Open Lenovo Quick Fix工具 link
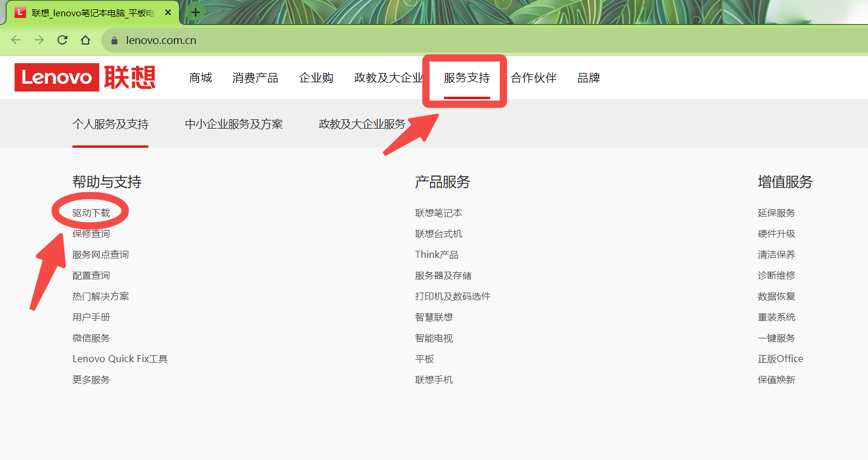Image resolution: width=868 pixels, height=460 pixels. pos(120,359)
